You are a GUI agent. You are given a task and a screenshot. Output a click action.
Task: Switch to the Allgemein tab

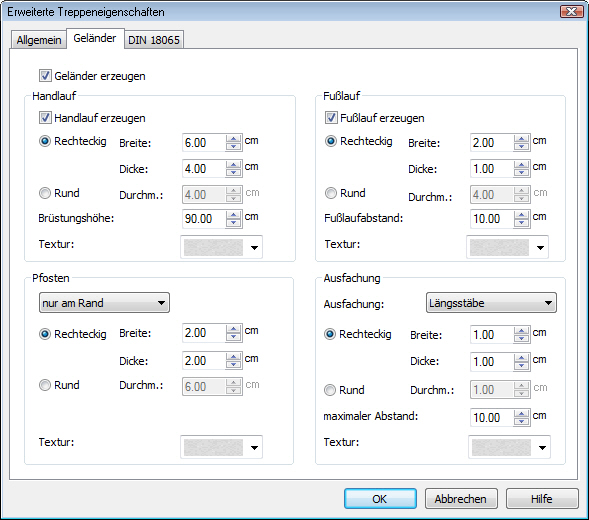click(39, 40)
